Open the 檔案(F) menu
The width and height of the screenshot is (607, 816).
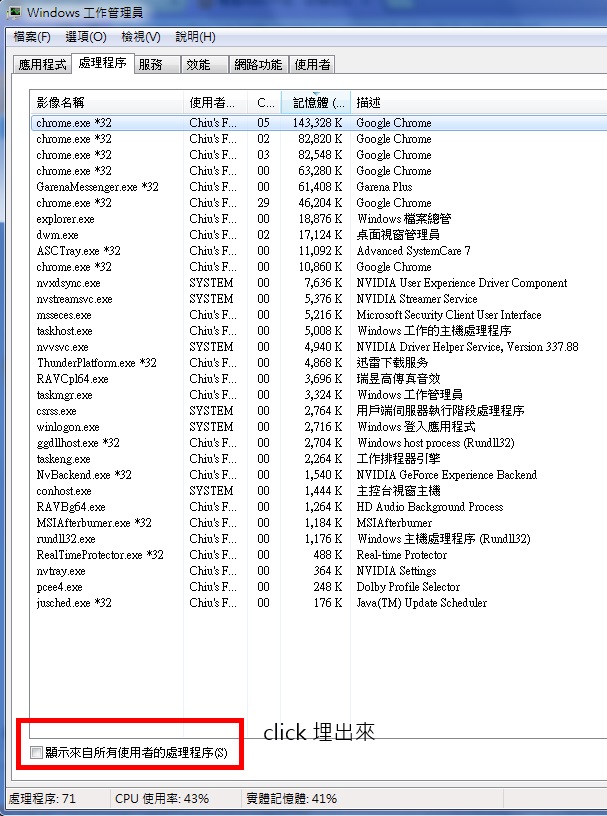pyautogui.click(x=32, y=37)
